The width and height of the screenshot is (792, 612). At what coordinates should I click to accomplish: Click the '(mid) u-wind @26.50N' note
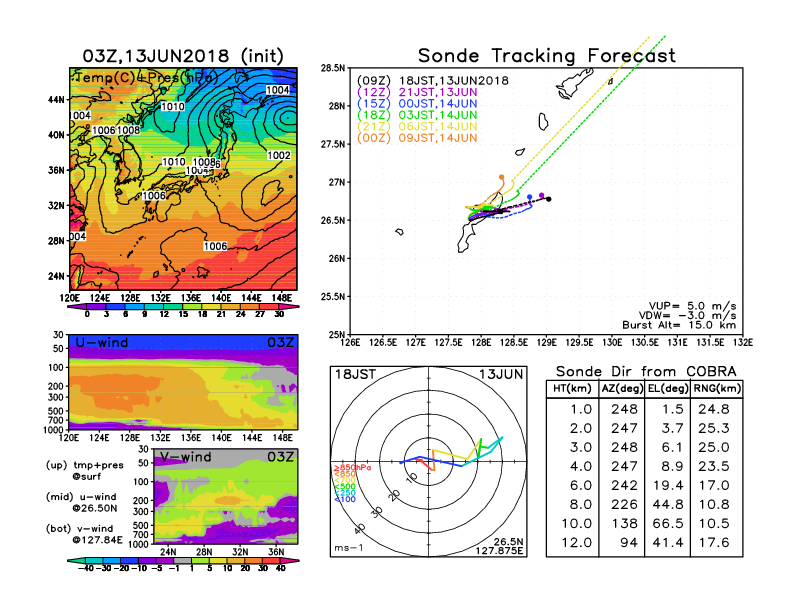pyautogui.click(x=81, y=503)
